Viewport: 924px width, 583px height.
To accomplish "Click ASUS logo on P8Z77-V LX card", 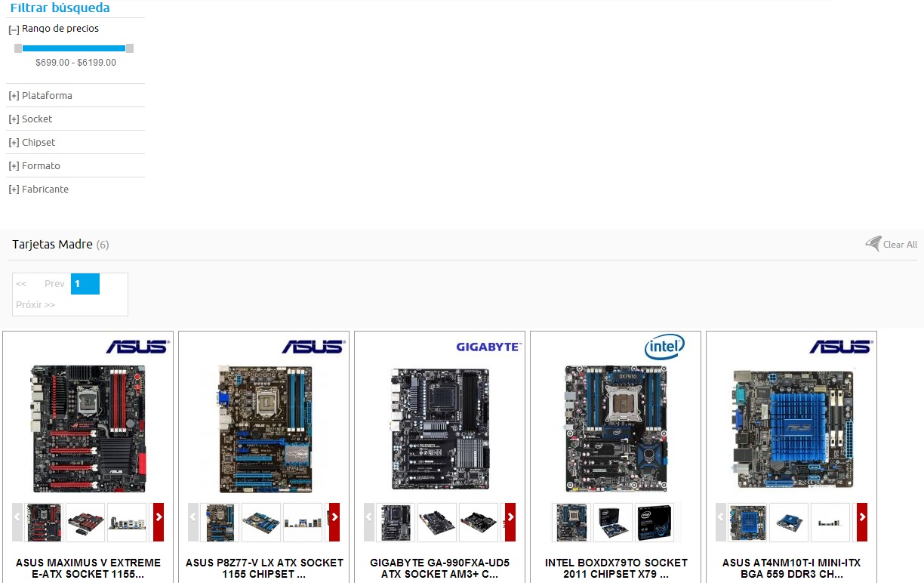I will point(313,347).
